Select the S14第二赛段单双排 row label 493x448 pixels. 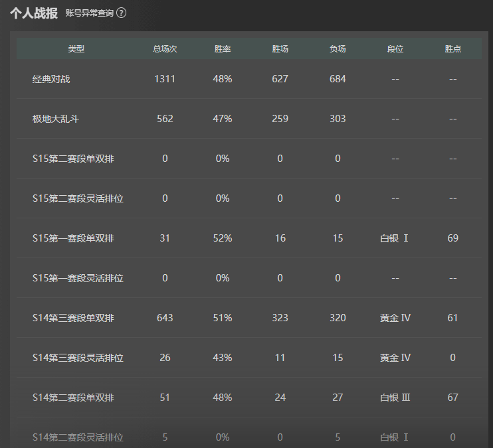point(73,398)
